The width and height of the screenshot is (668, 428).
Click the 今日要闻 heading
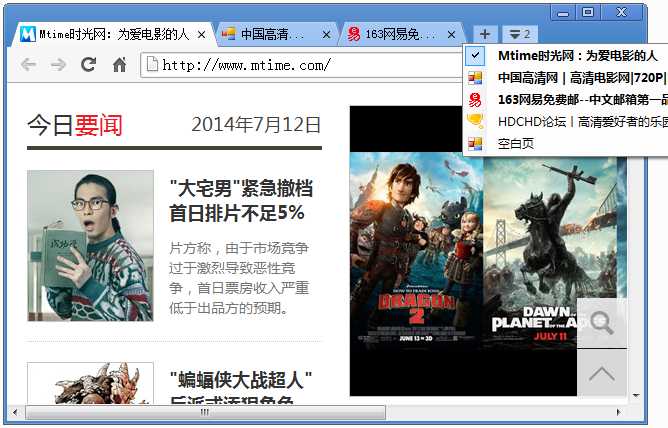coord(75,125)
